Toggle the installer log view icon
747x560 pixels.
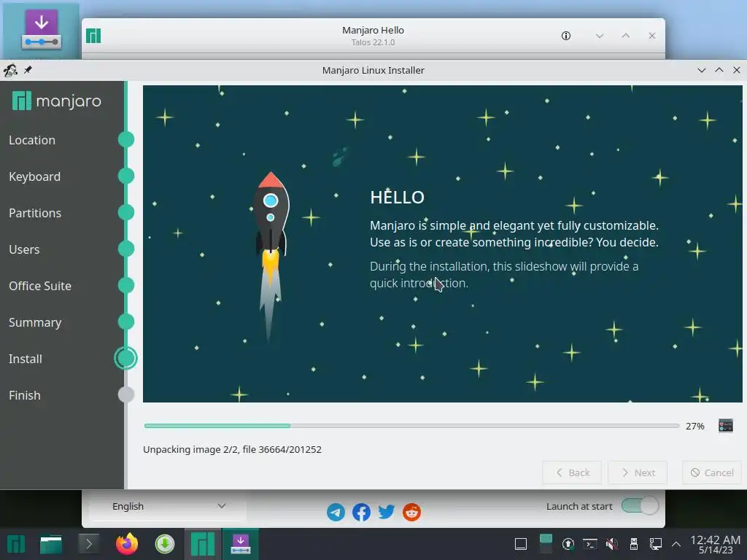[x=725, y=425]
